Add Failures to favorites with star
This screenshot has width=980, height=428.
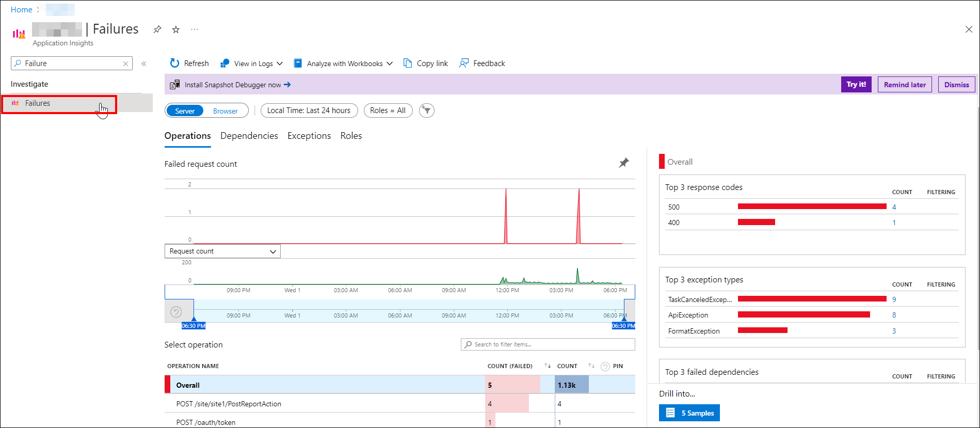coord(176,29)
